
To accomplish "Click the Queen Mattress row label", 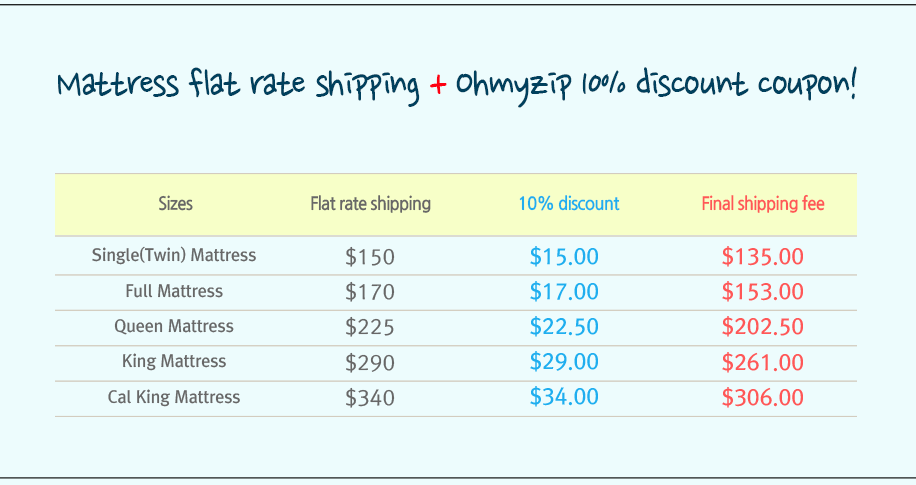I will 174,326.
